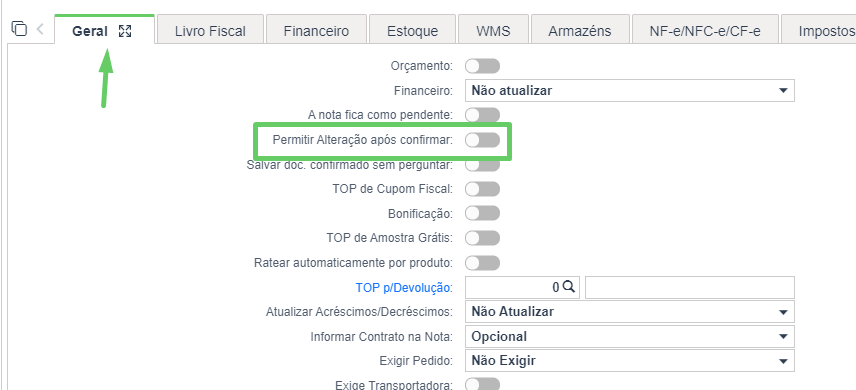
Task: Expand the Atualizar Acréscimos/Decréscimos dropdown
Action: point(629,312)
